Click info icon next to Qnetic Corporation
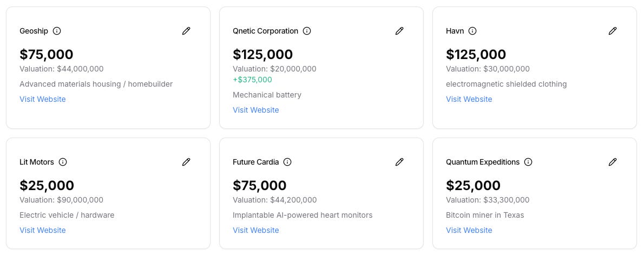Screen dimensions: 644x254 307,31
